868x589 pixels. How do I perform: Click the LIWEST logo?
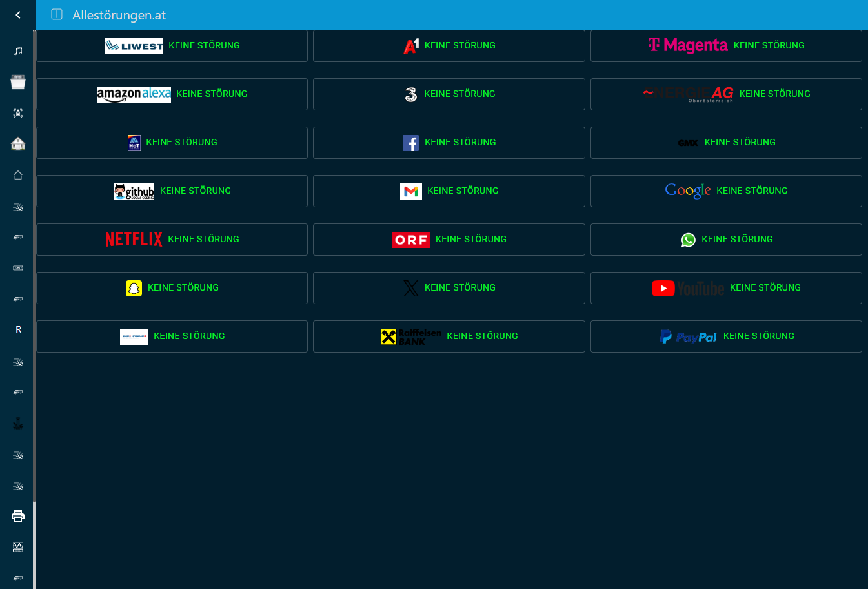134,46
